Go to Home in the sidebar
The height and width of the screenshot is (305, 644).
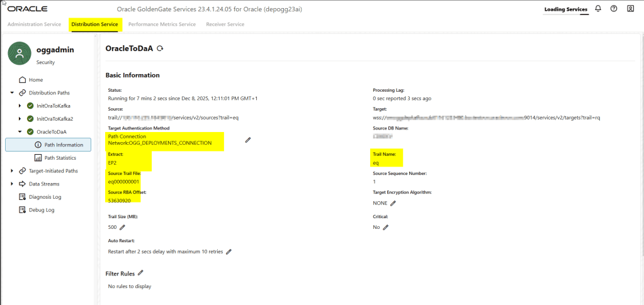pos(35,80)
